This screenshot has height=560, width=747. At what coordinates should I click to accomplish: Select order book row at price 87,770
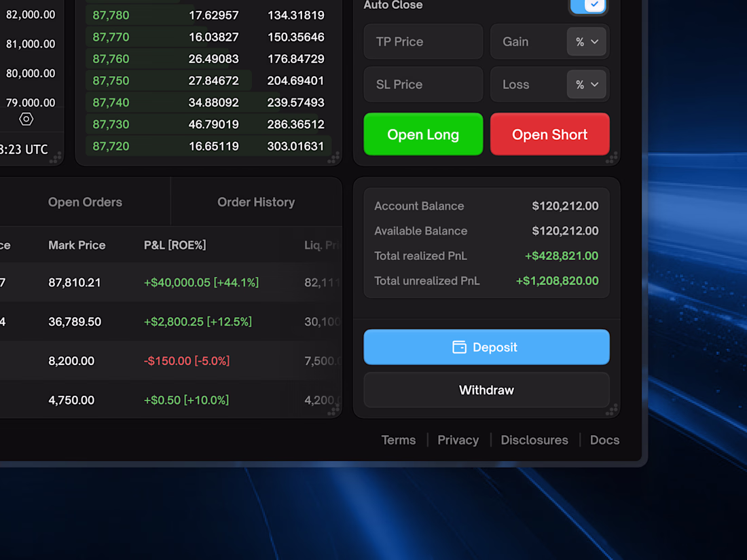pos(208,37)
